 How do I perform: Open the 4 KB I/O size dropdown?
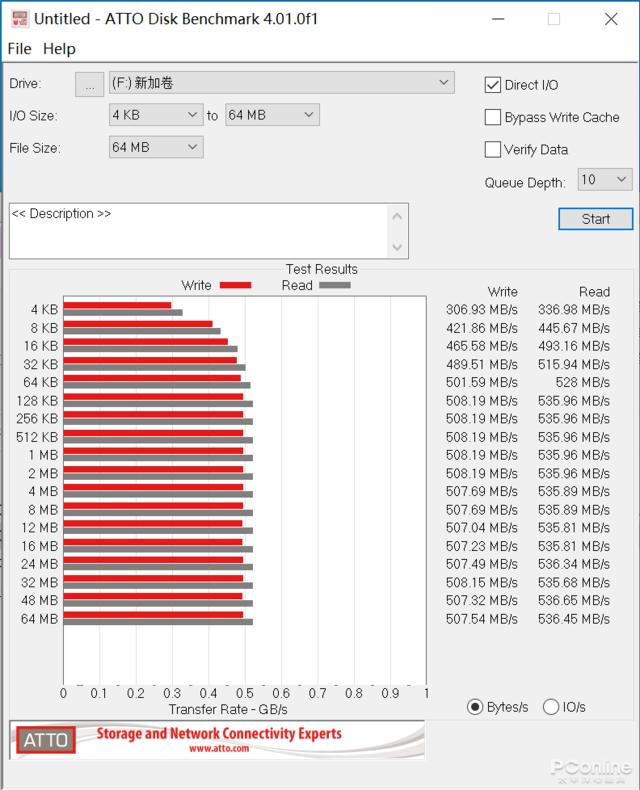[156, 115]
